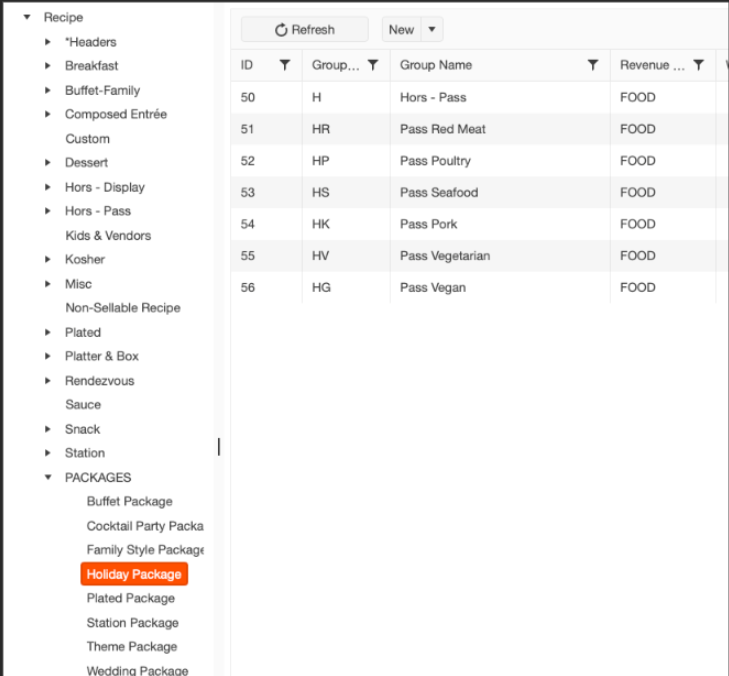Click the Revenue column filter icon
Image resolution: width=729 pixels, height=676 pixels.
click(x=699, y=65)
